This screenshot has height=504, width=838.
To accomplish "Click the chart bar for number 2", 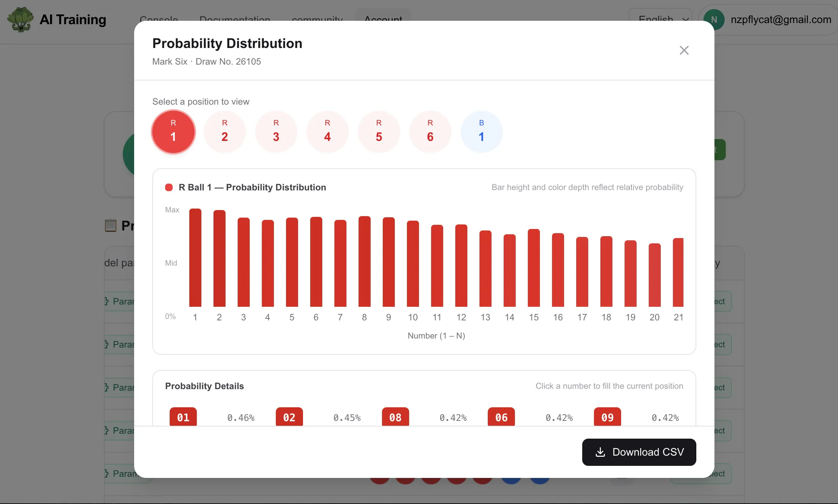I will pyautogui.click(x=220, y=258).
